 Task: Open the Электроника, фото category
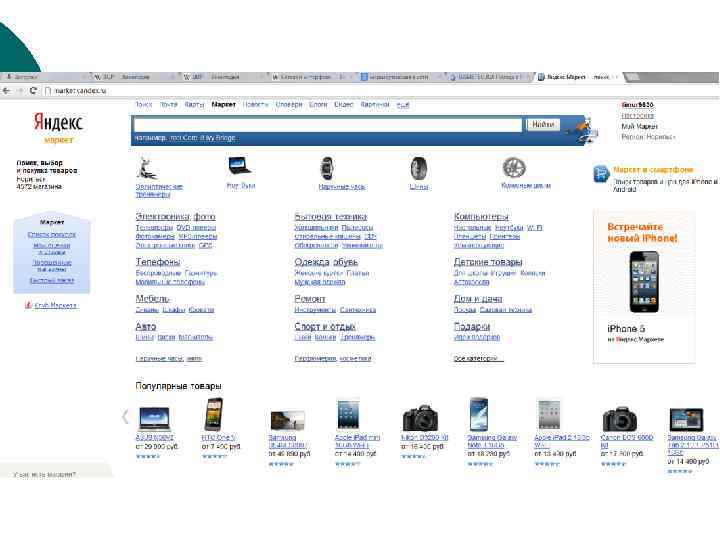click(x=175, y=216)
